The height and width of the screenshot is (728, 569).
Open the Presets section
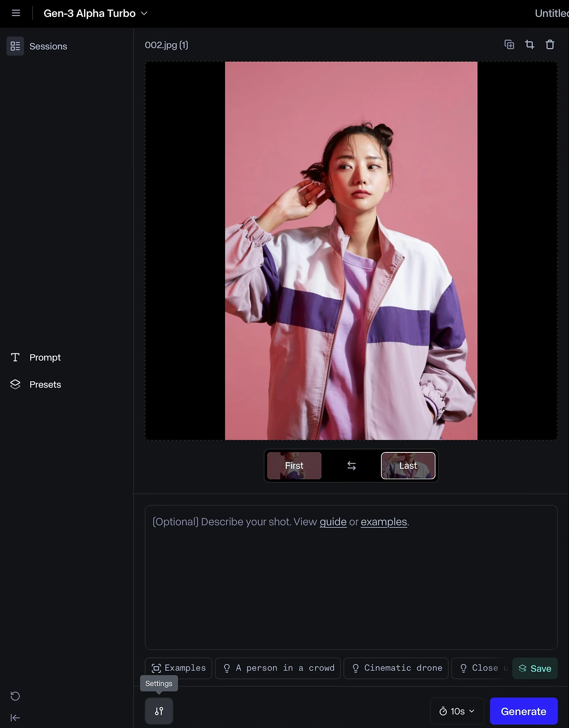pos(36,384)
